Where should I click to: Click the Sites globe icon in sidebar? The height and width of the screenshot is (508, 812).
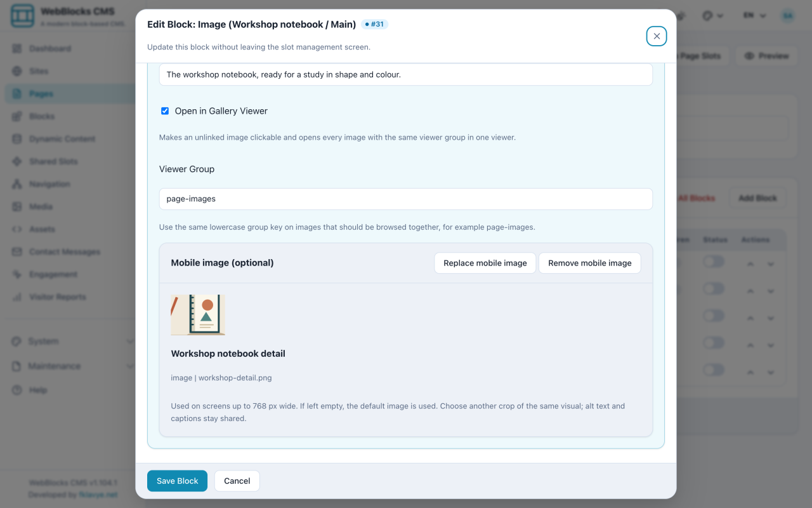(17, 71)
